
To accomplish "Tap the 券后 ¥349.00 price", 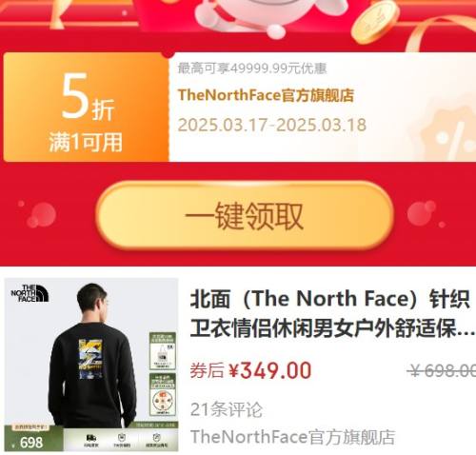I will [x=250, y=370].
